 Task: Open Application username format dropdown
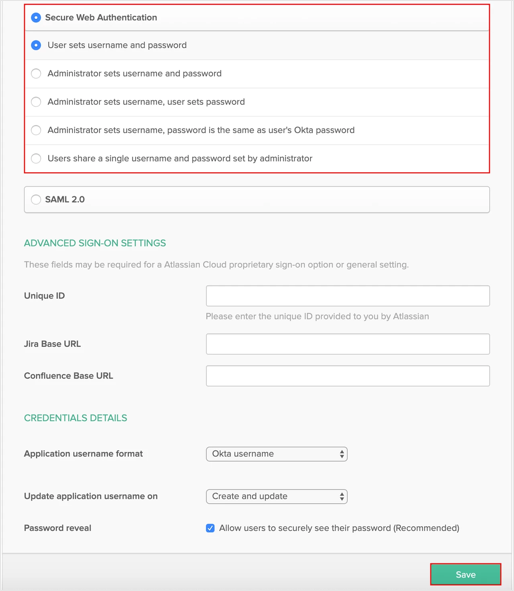(277, 454)
